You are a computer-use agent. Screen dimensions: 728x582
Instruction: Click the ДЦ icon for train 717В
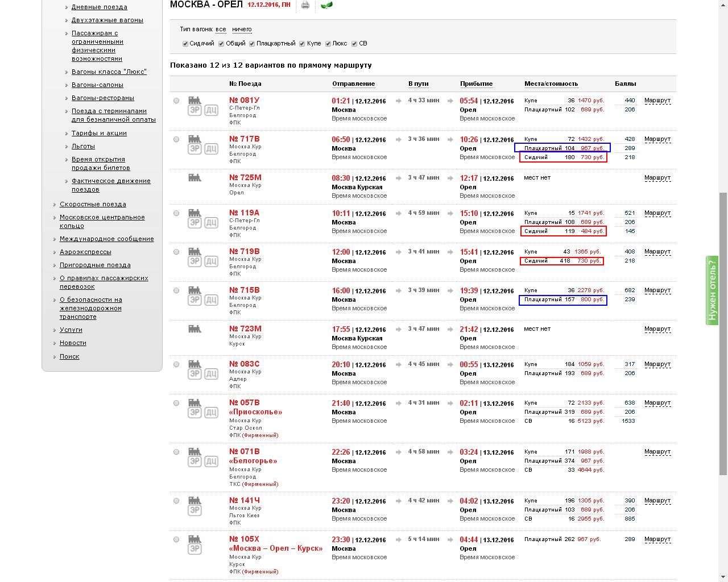211,149
